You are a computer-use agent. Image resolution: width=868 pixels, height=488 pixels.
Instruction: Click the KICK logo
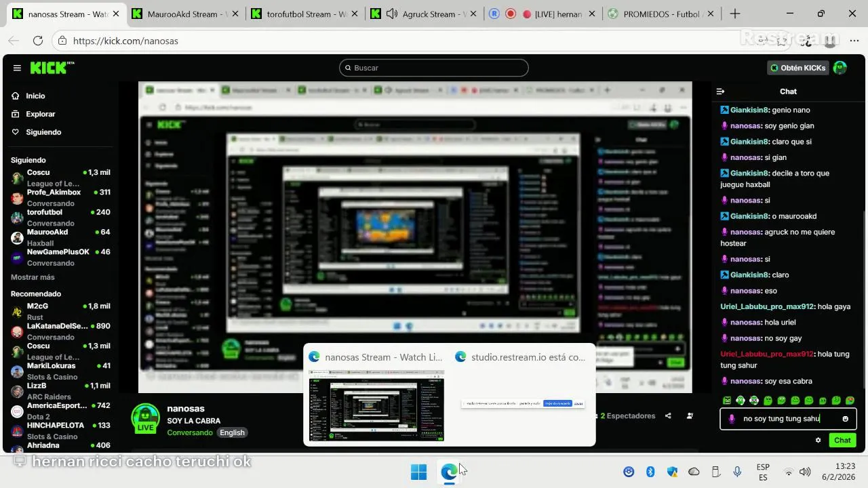(x=52, y=68)
